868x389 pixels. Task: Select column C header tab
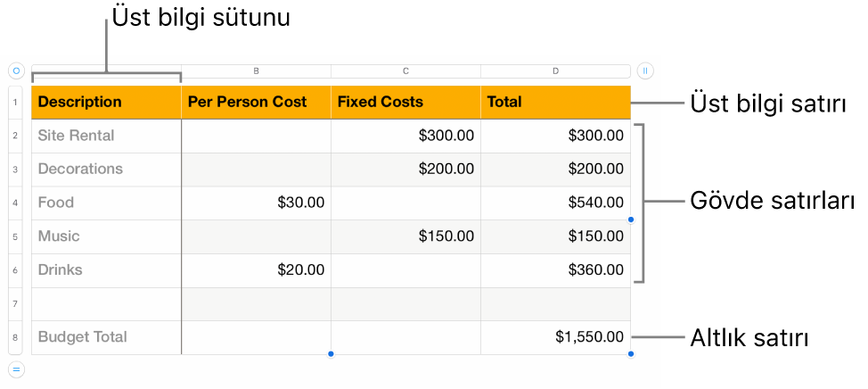[x=405, y=70]
